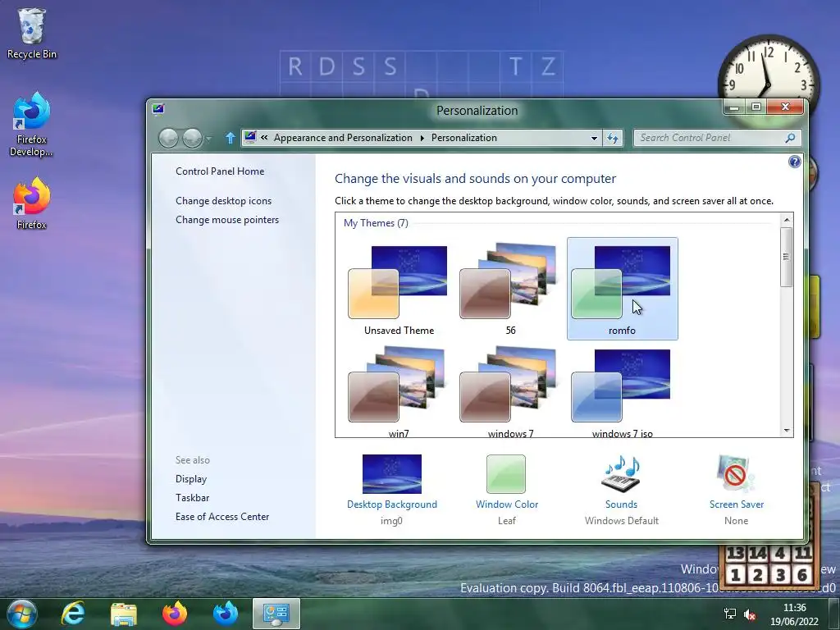Open the Firefox Developer Edition desktop shortcut
The width and height of the screenshot is (840, 630).
pos(32,125)
